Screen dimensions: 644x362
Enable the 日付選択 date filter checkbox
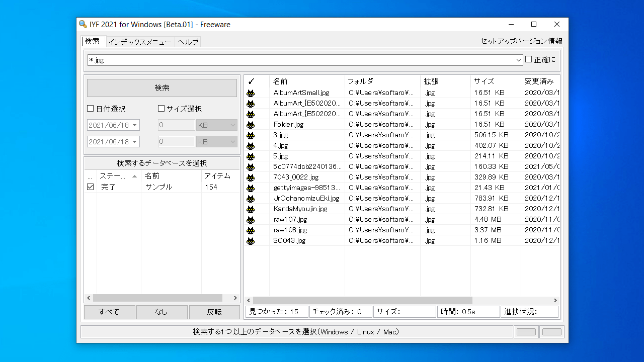(91, 109)
